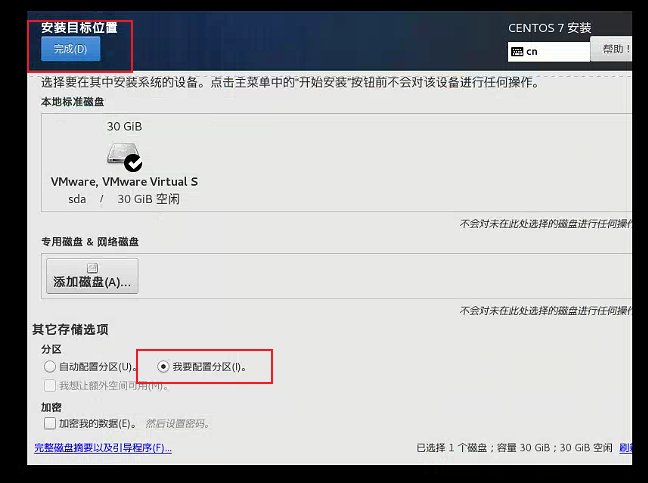
Task: Click the 然后设置密码 hint text
Action: [x=177, y=424]
